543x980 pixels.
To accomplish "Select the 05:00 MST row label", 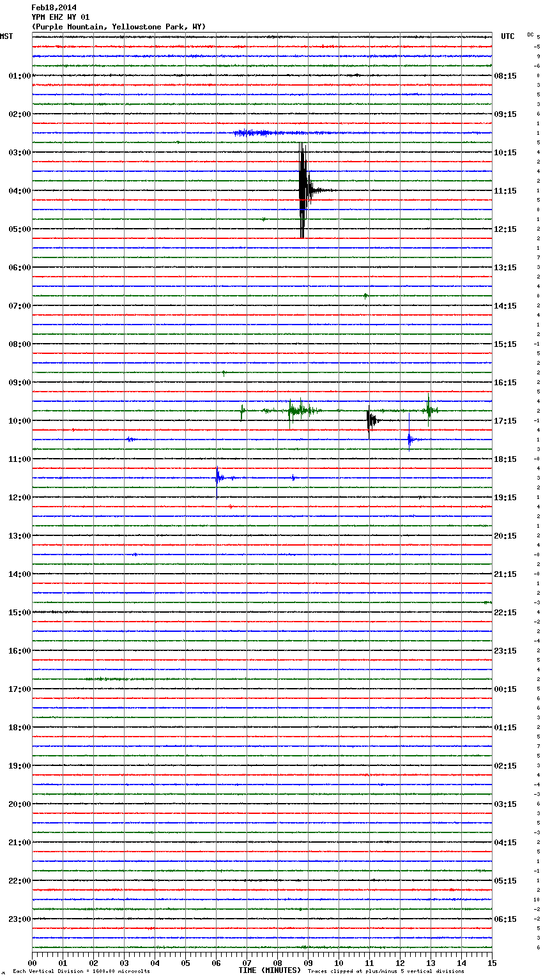I will 20,229.
